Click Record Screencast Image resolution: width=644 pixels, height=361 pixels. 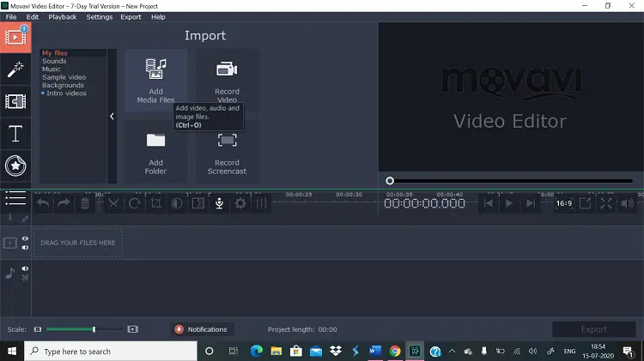[228, 152]
